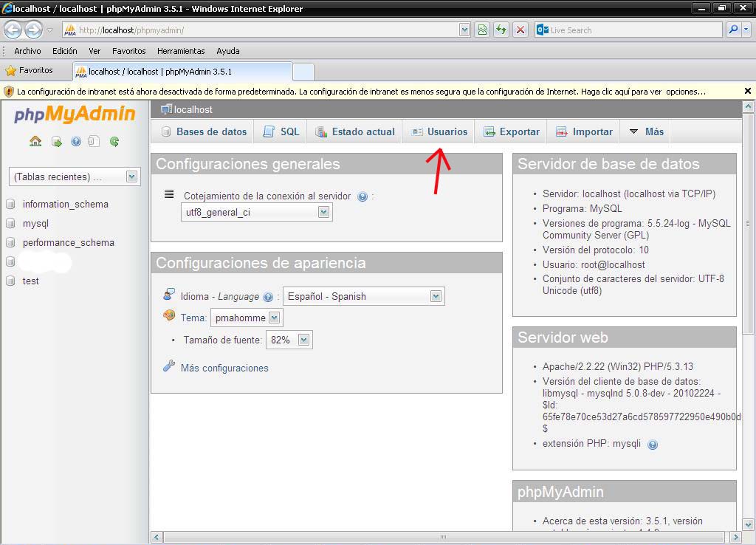Click the server icon in localhost breadcrumb

point(166,109)
